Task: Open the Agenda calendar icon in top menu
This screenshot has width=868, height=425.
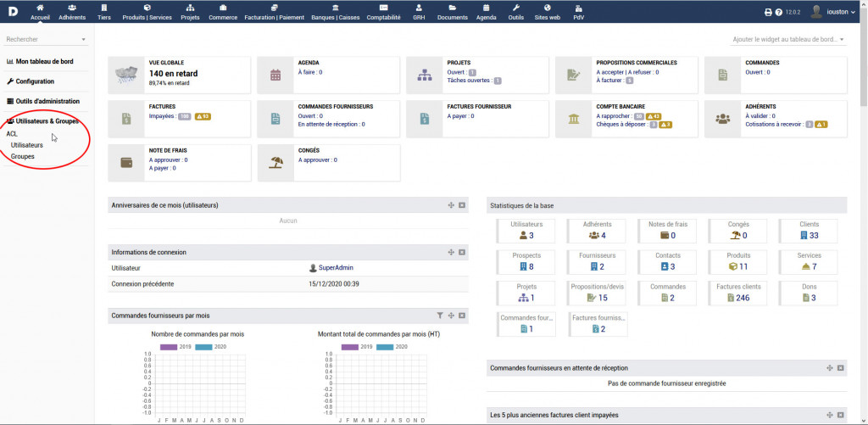Action: tap(487, 8)
